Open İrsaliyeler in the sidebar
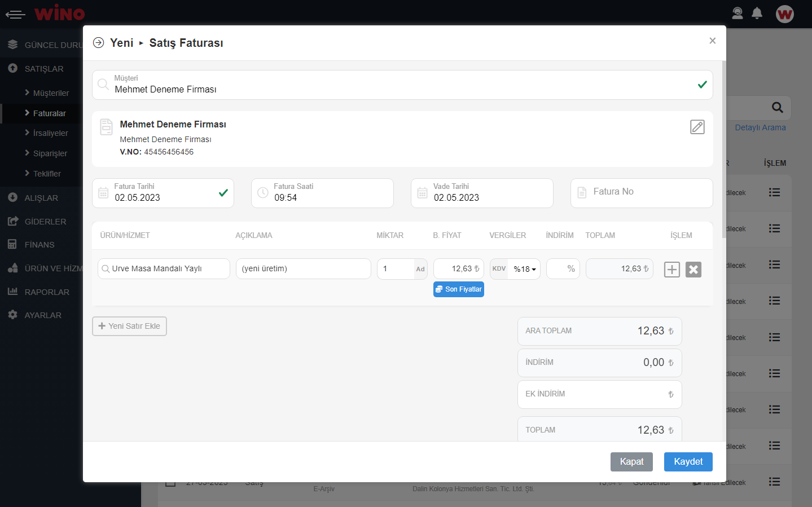Screen dimensions: 812x507 coord(50,133)
